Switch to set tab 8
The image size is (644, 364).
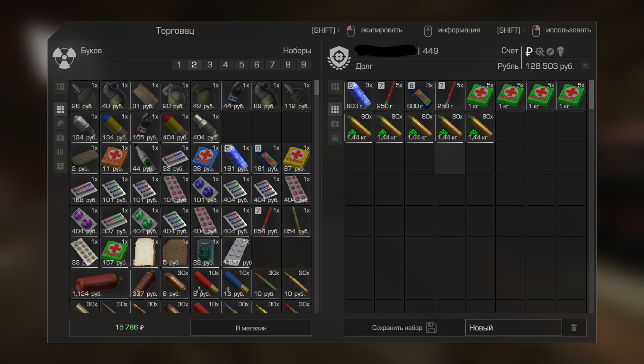tap(288, 65)
